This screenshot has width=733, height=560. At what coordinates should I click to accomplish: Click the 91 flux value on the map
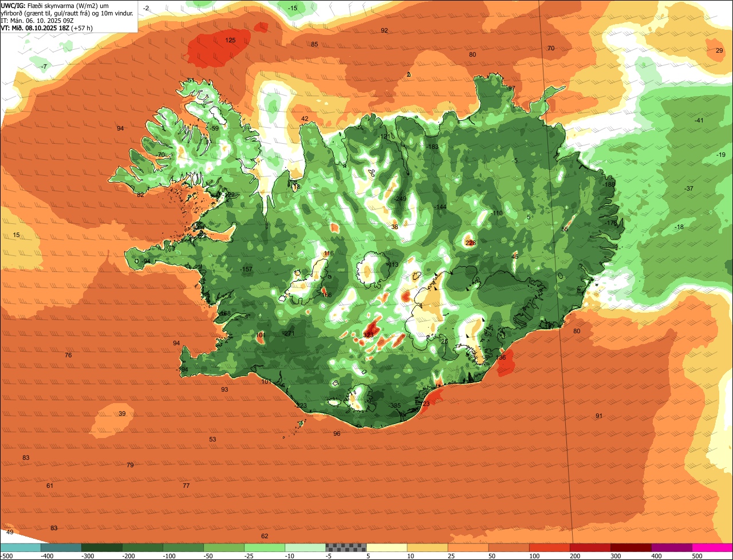[599, 416]
